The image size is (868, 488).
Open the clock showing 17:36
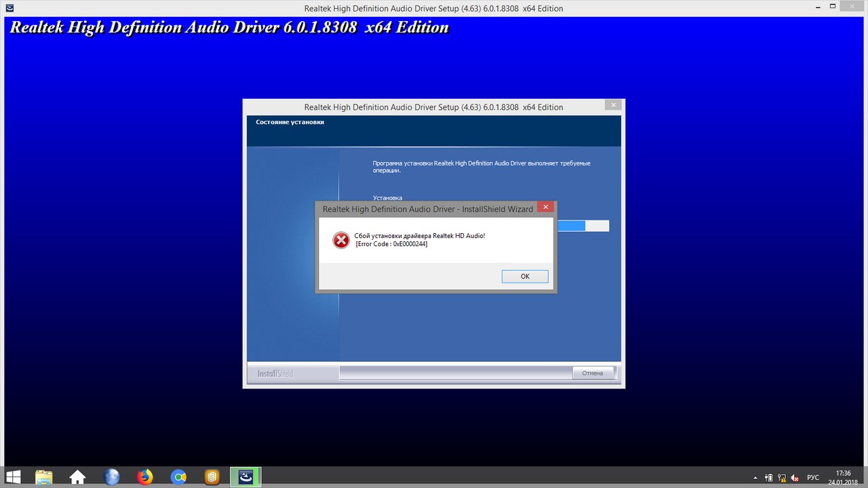pyautogui.click(x=843, y=477)
